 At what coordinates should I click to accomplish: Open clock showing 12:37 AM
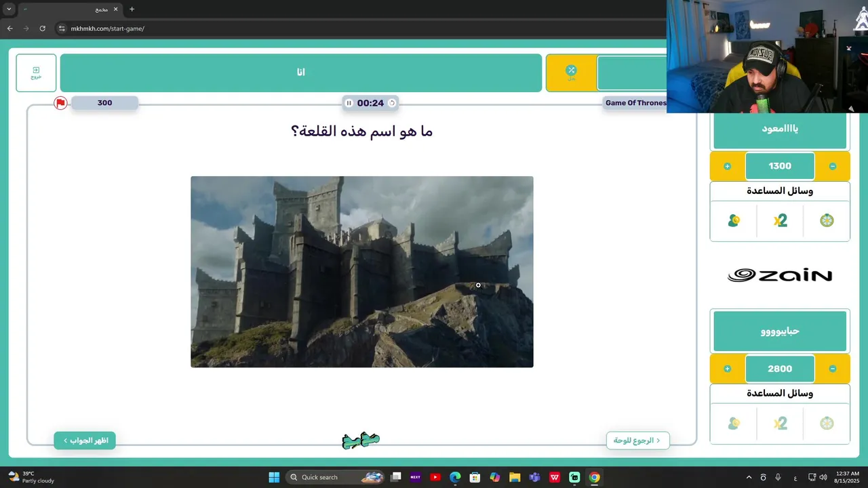coord(848,477)
